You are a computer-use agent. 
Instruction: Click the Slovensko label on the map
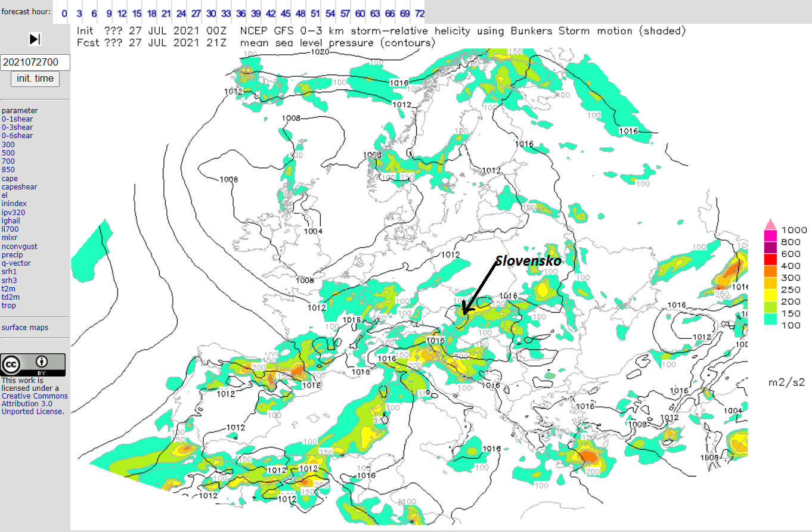pos(528,261)
